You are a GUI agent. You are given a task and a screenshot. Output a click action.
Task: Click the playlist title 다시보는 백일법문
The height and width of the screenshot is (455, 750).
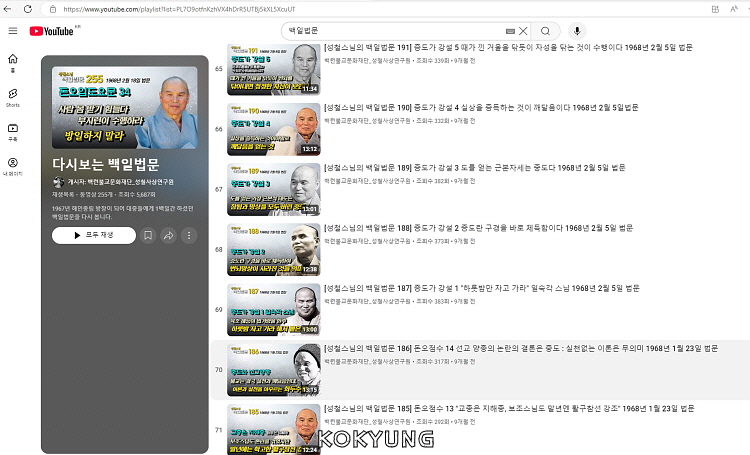(x=106, y=165)
